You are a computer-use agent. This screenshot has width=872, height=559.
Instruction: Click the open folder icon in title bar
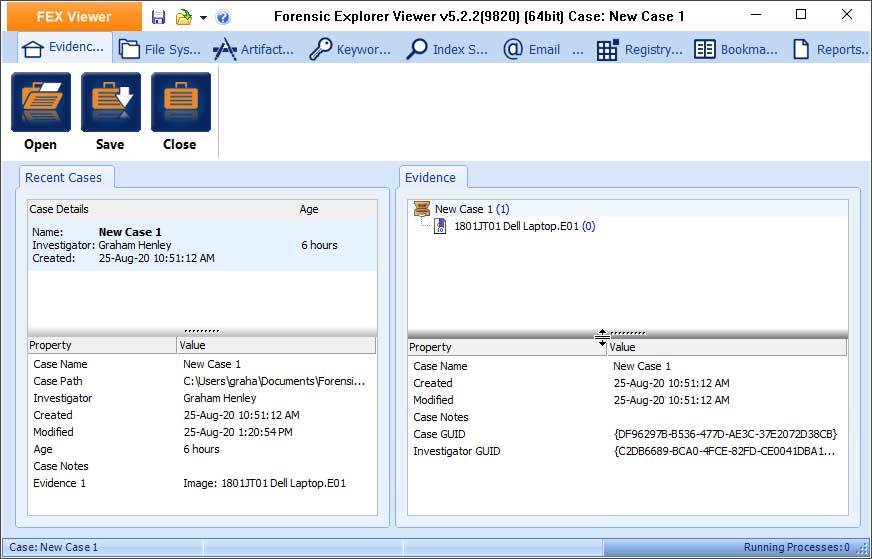point(183,17)
